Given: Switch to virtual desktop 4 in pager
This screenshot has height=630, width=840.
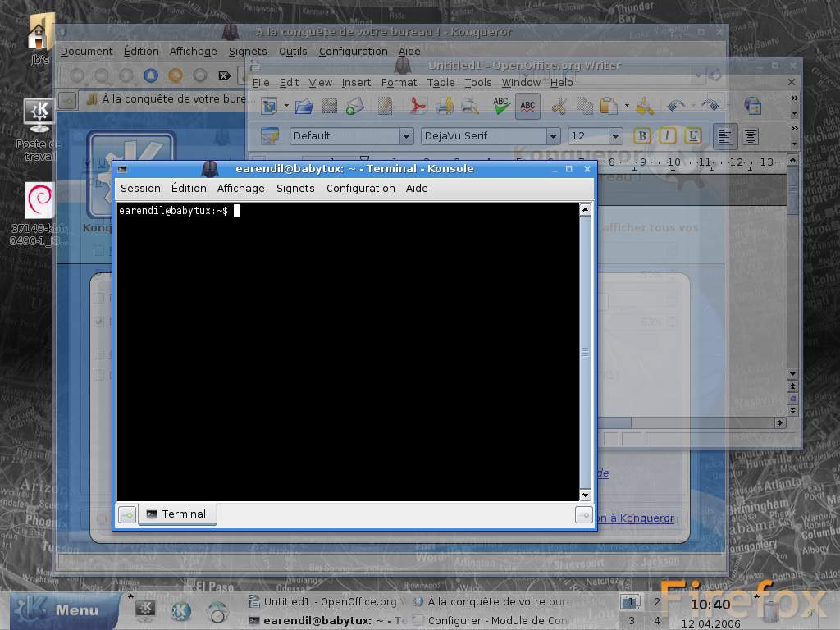Looking at the screenshot, I should tap(657, 620).
